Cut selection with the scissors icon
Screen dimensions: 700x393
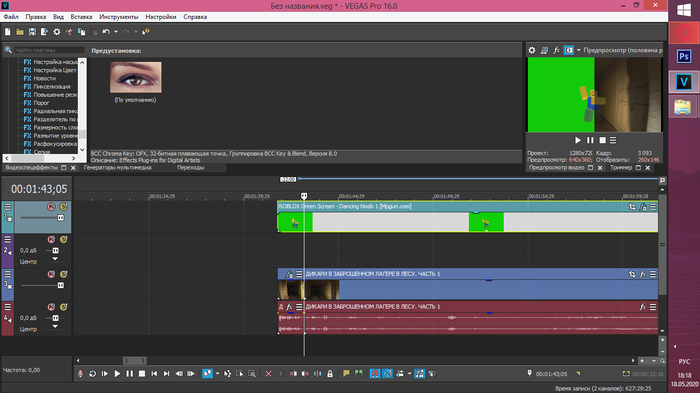(69, 32)
